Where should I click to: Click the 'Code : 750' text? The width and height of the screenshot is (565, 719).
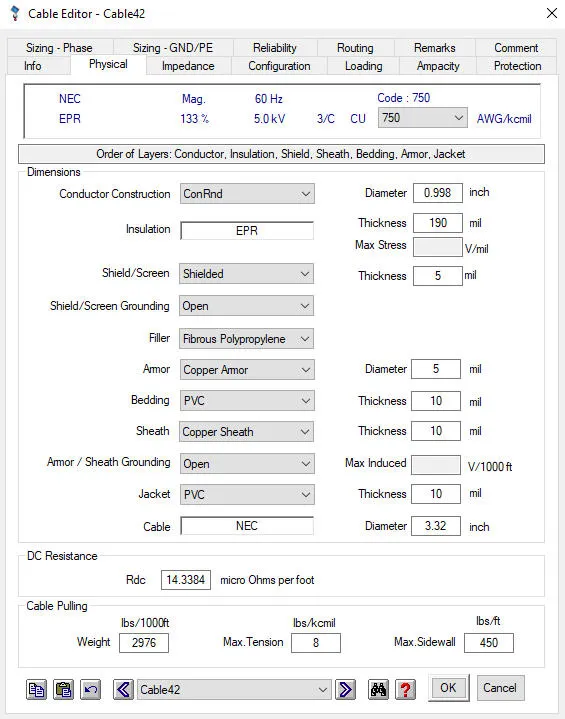(404, 98)
